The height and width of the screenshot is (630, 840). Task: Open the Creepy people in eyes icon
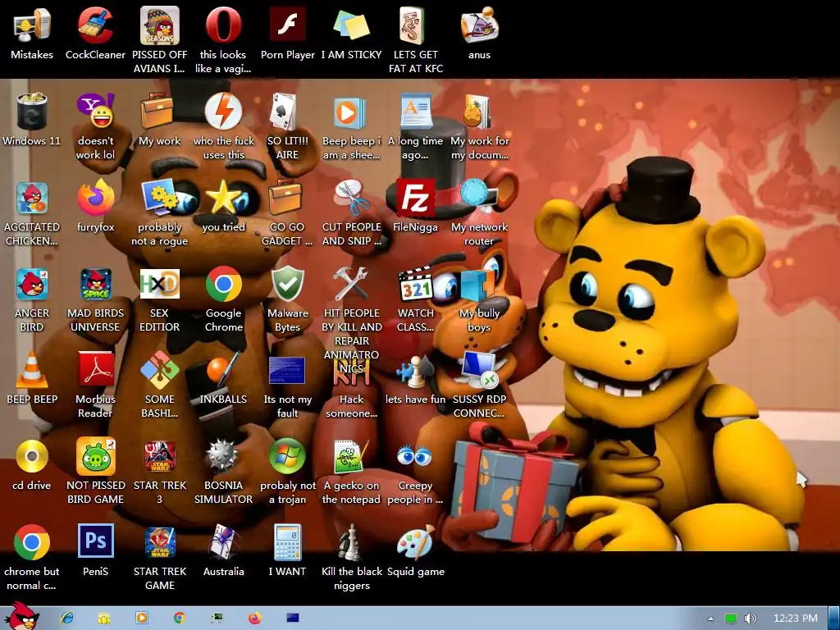click(x=415, y=456)
